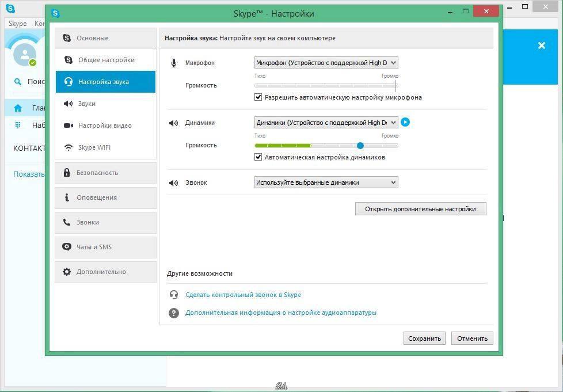Click the dial pad icon in main Skype window
Screen dimensions: 563x392
pos(18,125)
